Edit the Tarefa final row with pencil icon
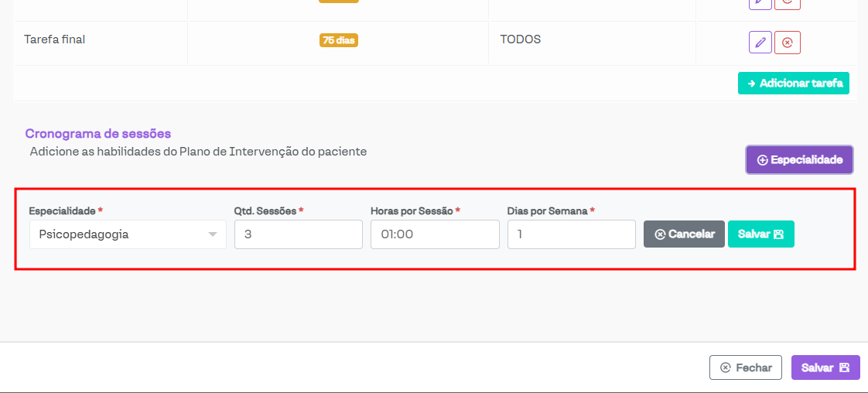Image resolution: width=868 pixels, height=393 pixels. [760, 43]
